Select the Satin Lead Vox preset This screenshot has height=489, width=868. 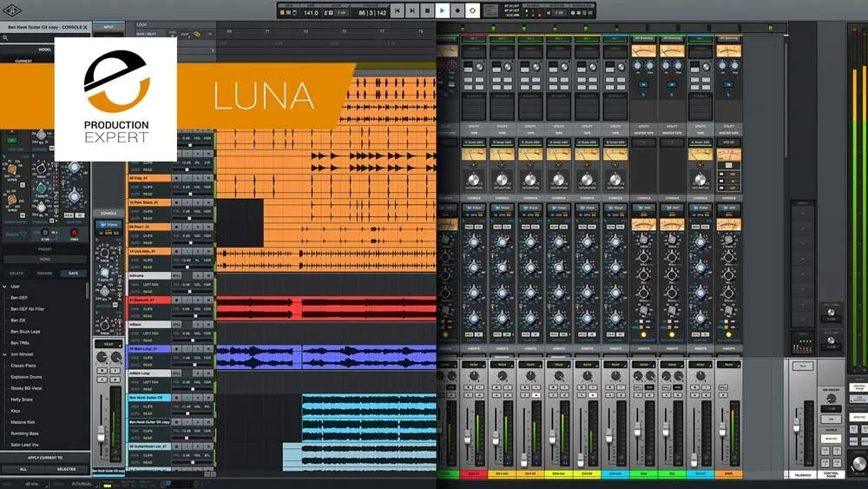tap(25, 445)
